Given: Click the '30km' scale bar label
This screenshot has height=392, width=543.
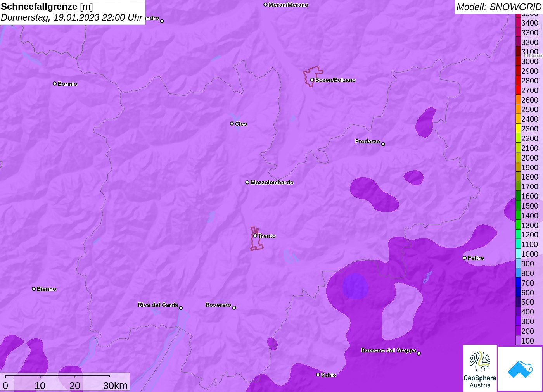Looking at the screenshot, I should coord(115,385).
